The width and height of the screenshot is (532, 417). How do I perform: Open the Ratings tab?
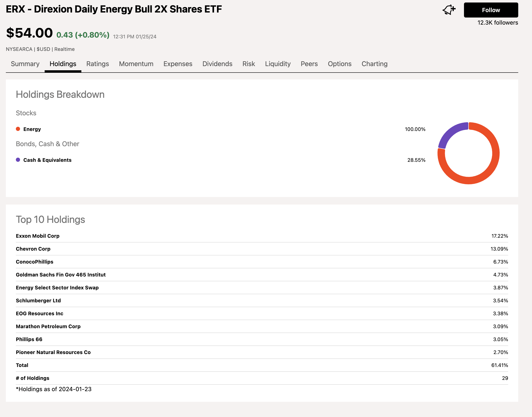[97, 64]
